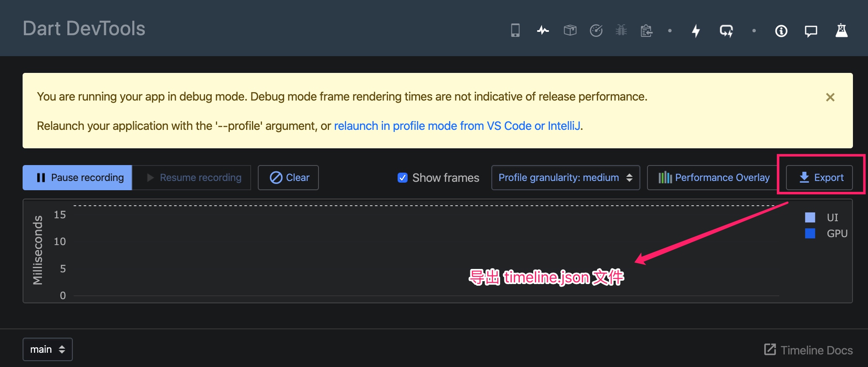Click the Milliseconds axis label
The height and width of the screenshot is (367, 868).
pos(38,250)
